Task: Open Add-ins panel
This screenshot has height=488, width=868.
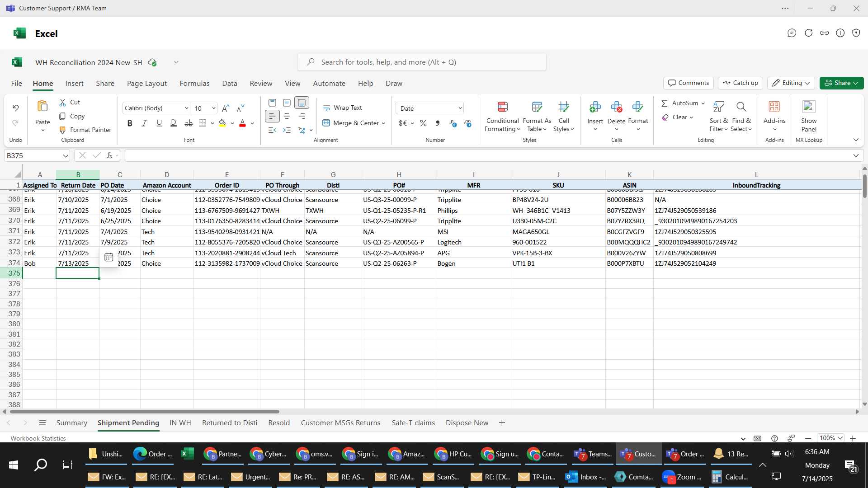Action: pyautogui.click(x=774, y=117)
